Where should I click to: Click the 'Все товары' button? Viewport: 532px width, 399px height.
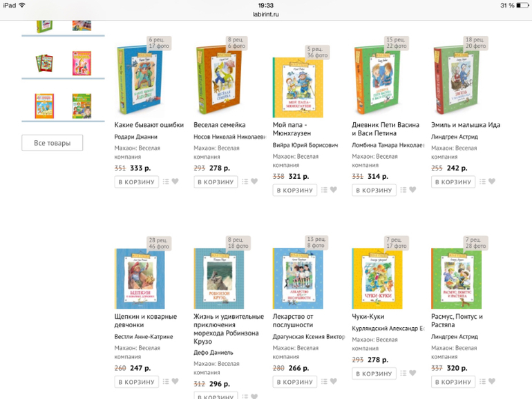pos(53,143)
